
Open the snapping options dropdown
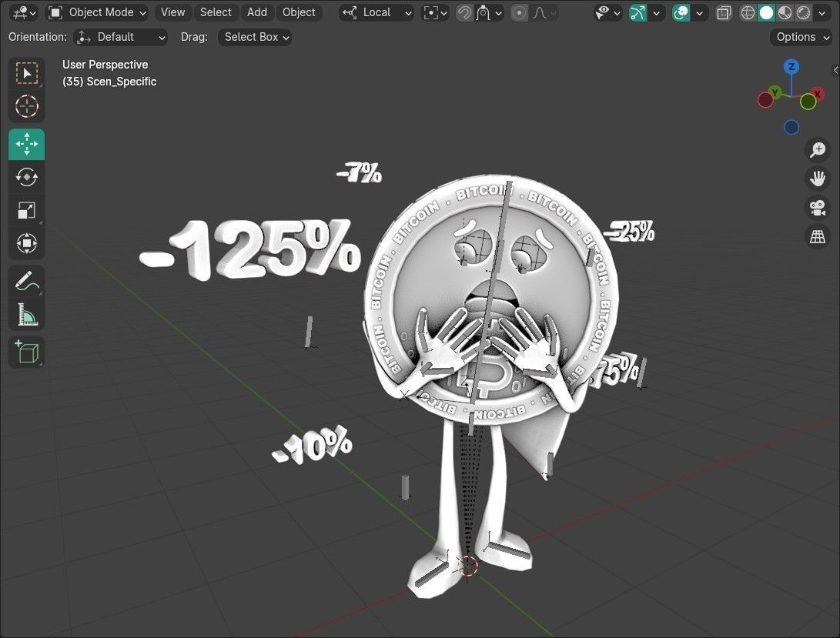click(489, 12)
